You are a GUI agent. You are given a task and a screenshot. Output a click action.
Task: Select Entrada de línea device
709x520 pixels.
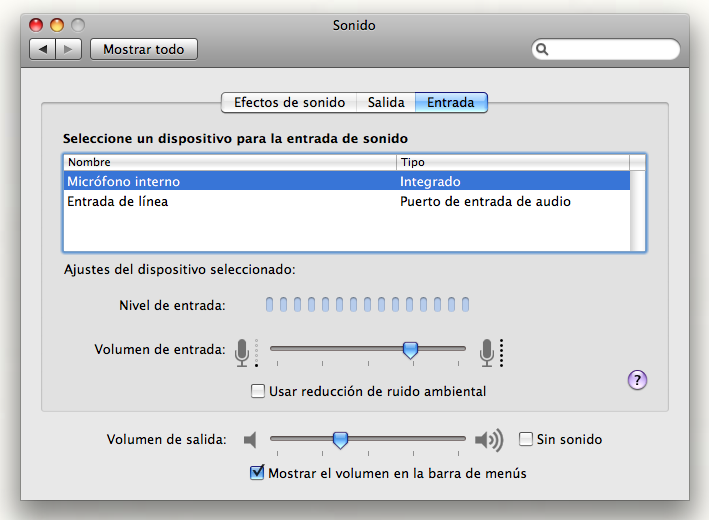(x=118, y=202)
